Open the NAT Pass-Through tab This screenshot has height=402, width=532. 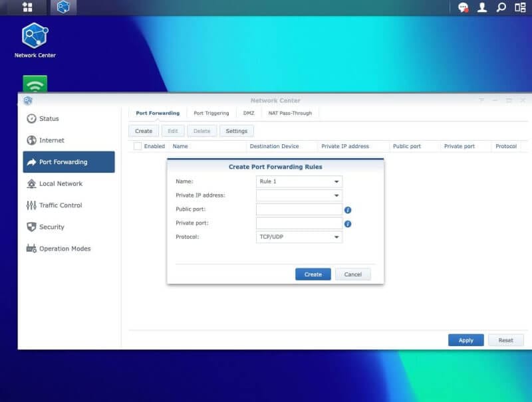(289, 113)
